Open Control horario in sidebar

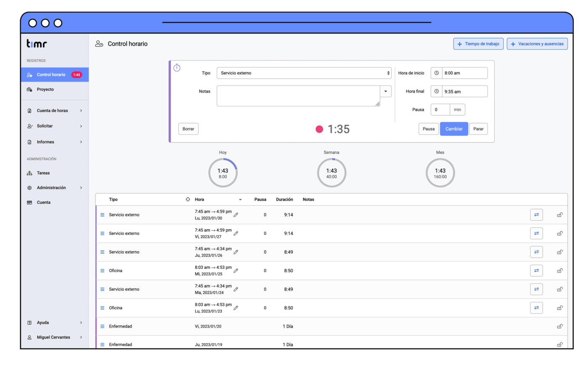[55, 75]
